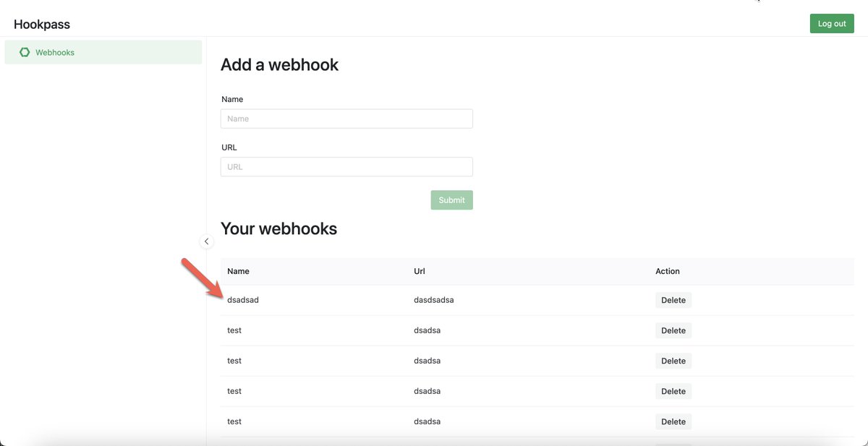Click inside the URL input field
The width and height of the screenshot is (868, 446).
pyautogui.click(x=346, y=166)
